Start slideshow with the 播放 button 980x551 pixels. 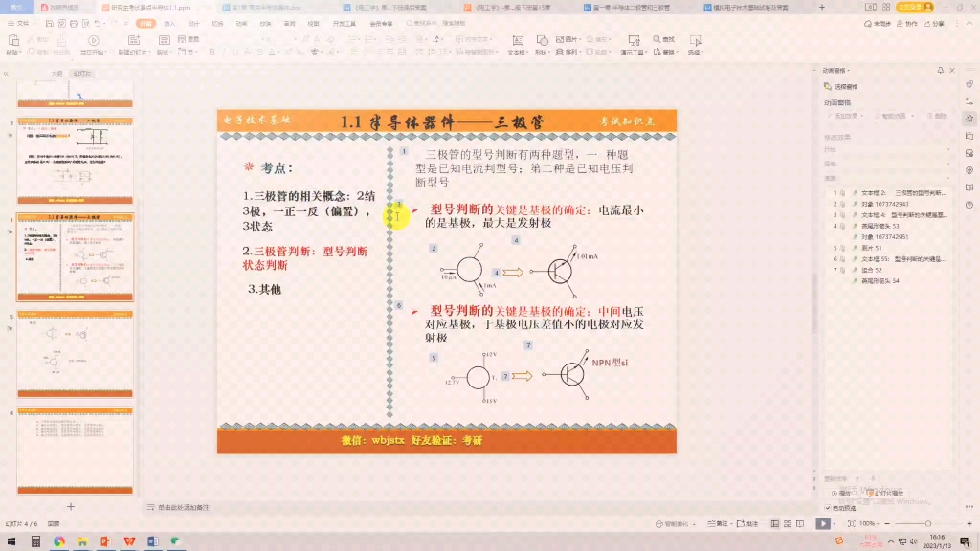(824, 523)
